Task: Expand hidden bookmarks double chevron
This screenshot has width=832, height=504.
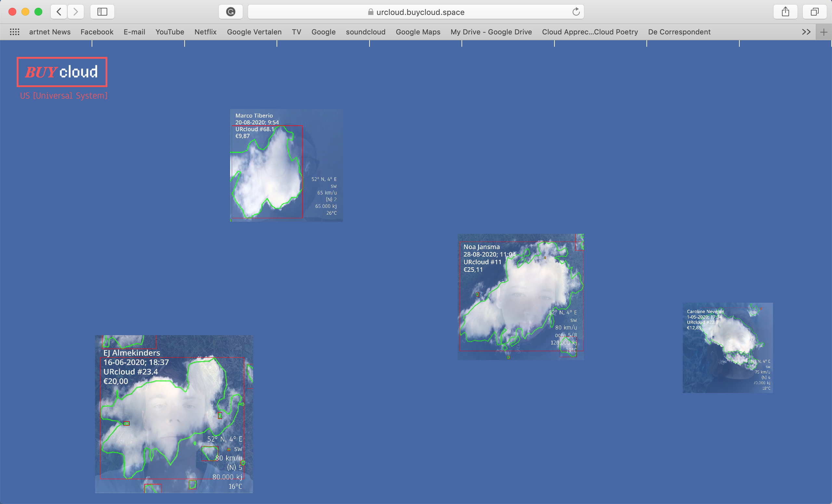Action: [x=806, y=32]
